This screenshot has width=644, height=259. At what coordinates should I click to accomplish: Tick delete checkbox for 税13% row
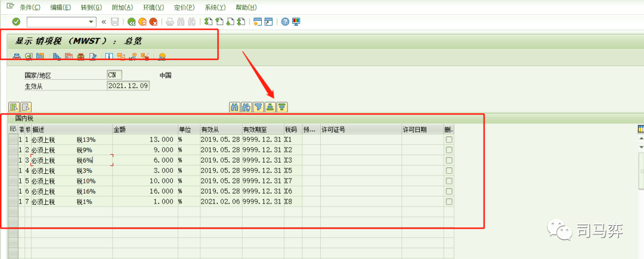pos(450,139)
